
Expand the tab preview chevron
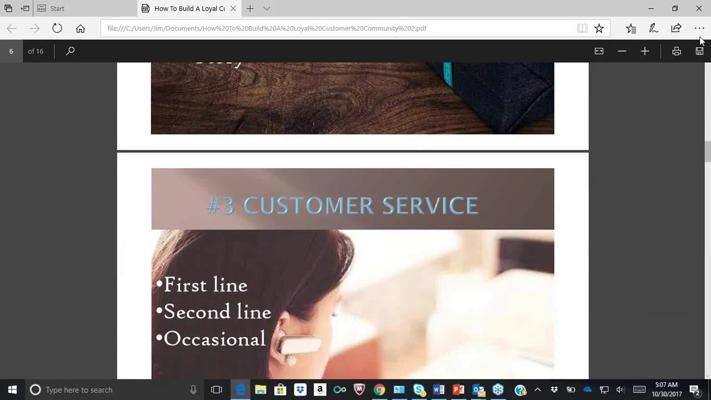pos(267,8)
